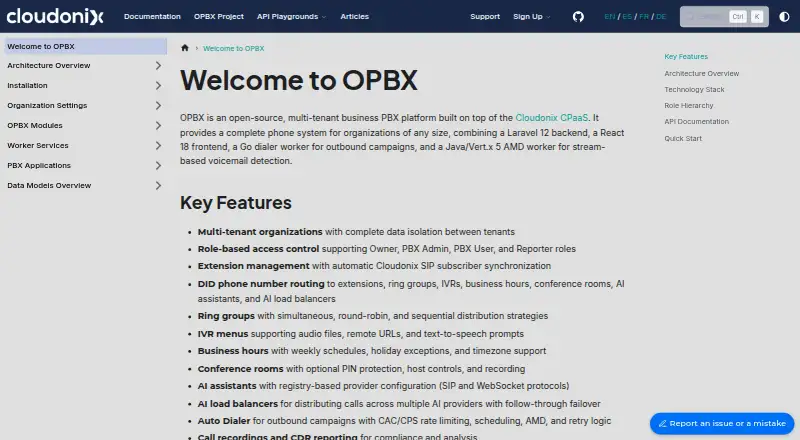Click the "Auto Dialer" bullet text
The height and width of the screenshot is (440, 800).
pos(224,421)
